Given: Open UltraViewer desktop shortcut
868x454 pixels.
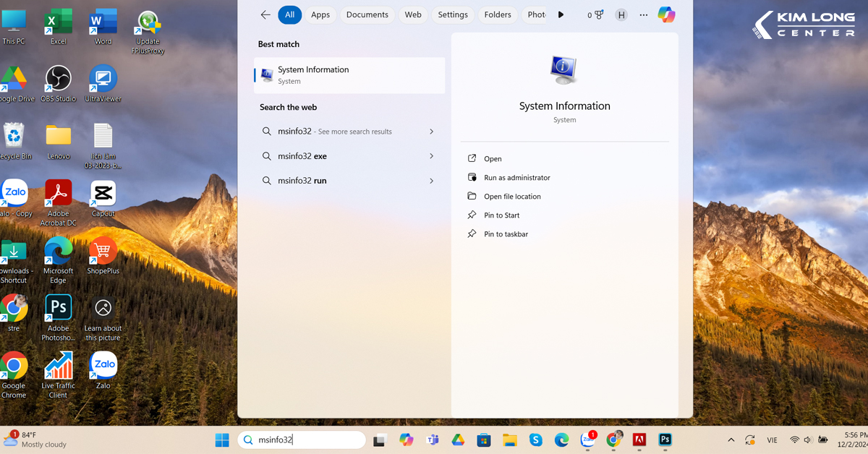Looking at the screenshot, I should point(103,79).
